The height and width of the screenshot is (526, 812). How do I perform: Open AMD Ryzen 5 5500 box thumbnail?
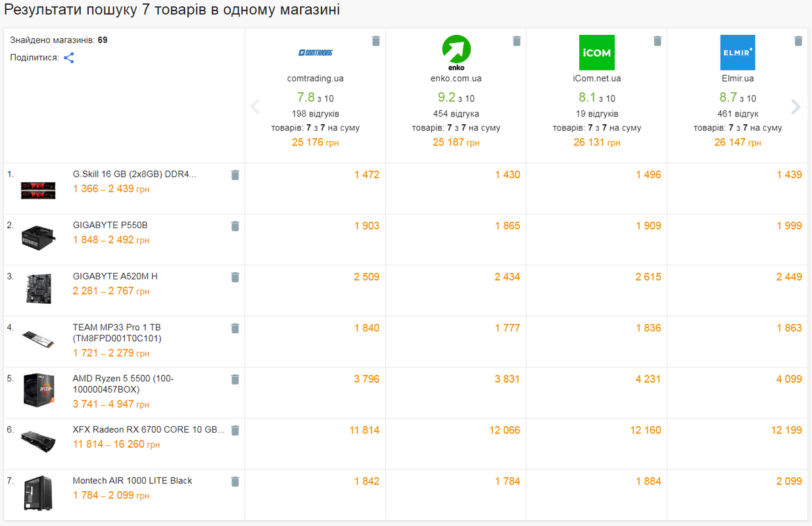coord(39,390)
